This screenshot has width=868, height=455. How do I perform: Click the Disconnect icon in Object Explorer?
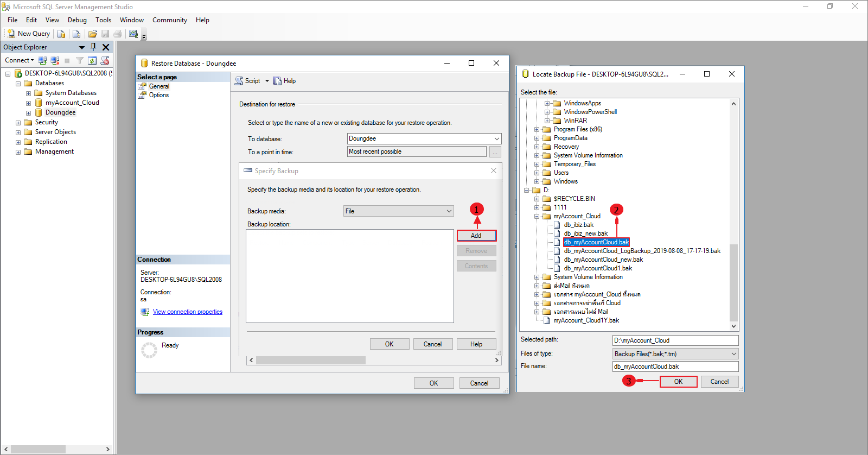tap(55, 60)
